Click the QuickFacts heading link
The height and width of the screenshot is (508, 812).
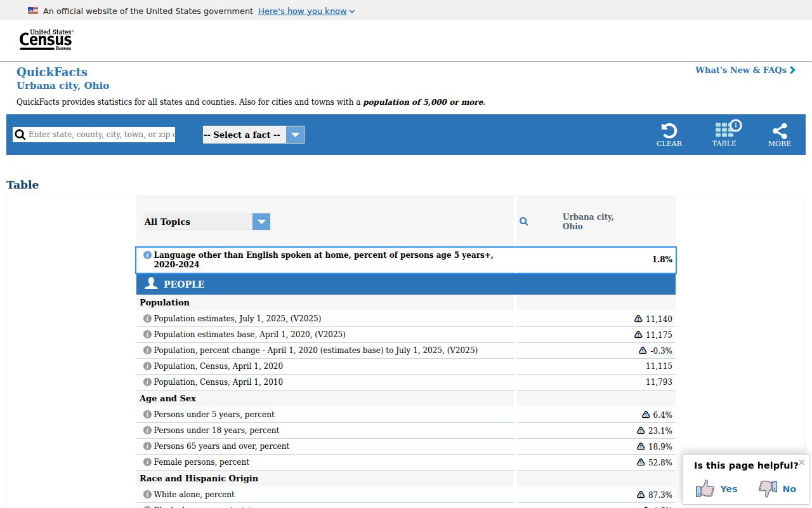click(52, 72)
